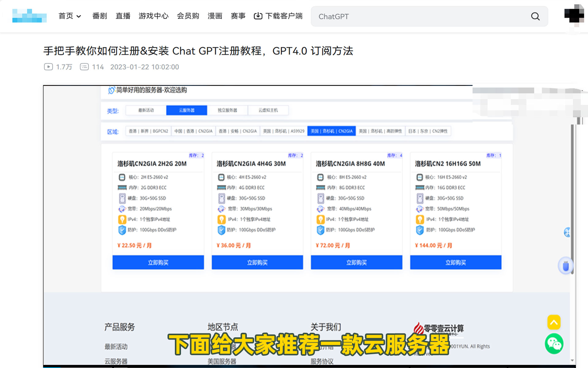Click the IPv4 icon in 2H2G 20M card

pos(122,219)
